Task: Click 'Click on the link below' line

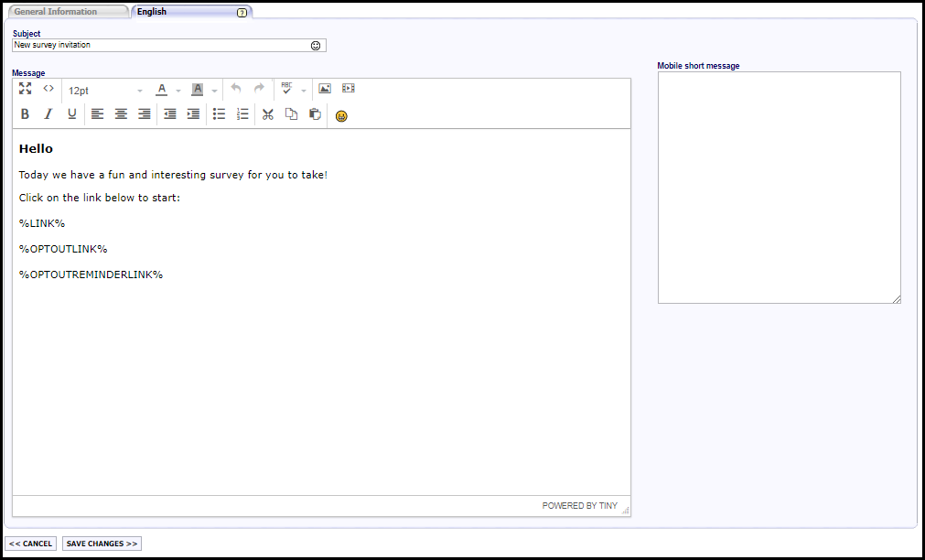Action: tap(100, 198)
